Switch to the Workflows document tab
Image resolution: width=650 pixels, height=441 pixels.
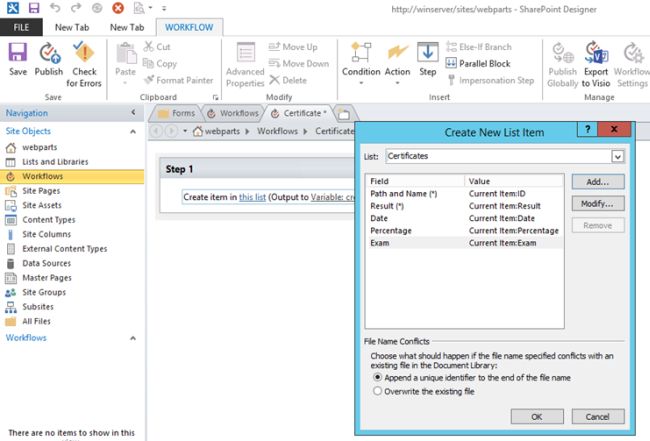233,113
